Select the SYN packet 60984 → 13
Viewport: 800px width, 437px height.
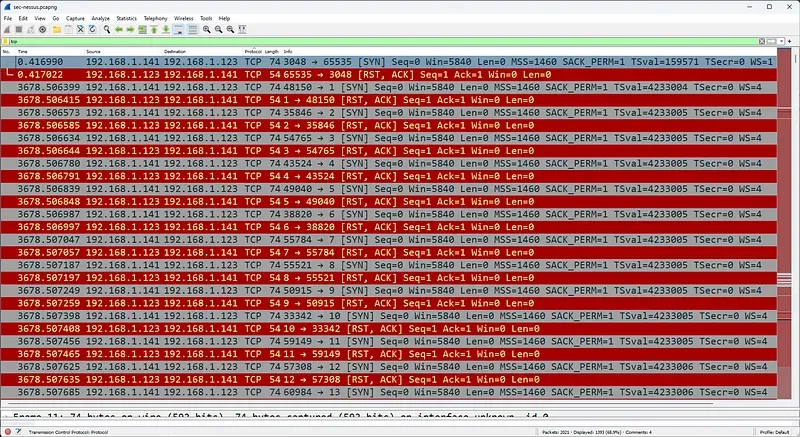[x=389, y=392]
